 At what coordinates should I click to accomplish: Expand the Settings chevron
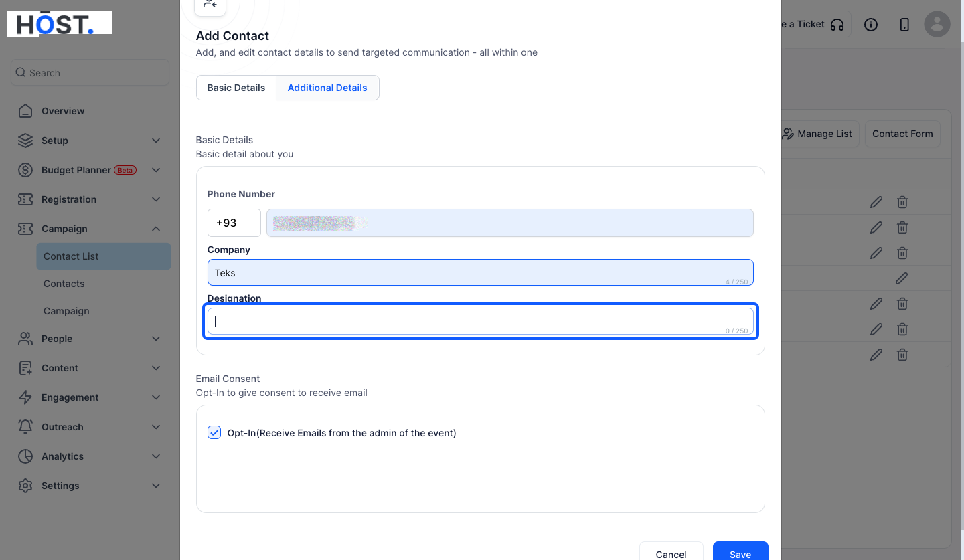click(156, 486)
